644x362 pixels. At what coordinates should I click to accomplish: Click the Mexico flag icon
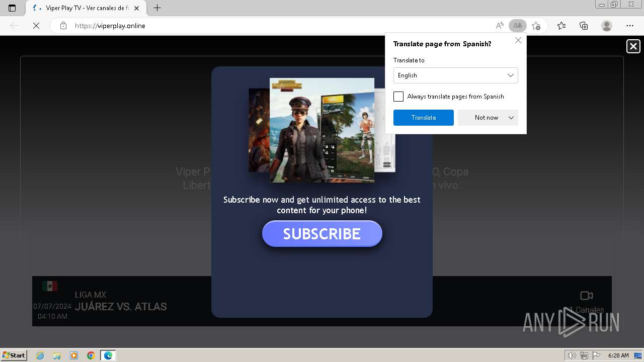click(50, 286)
